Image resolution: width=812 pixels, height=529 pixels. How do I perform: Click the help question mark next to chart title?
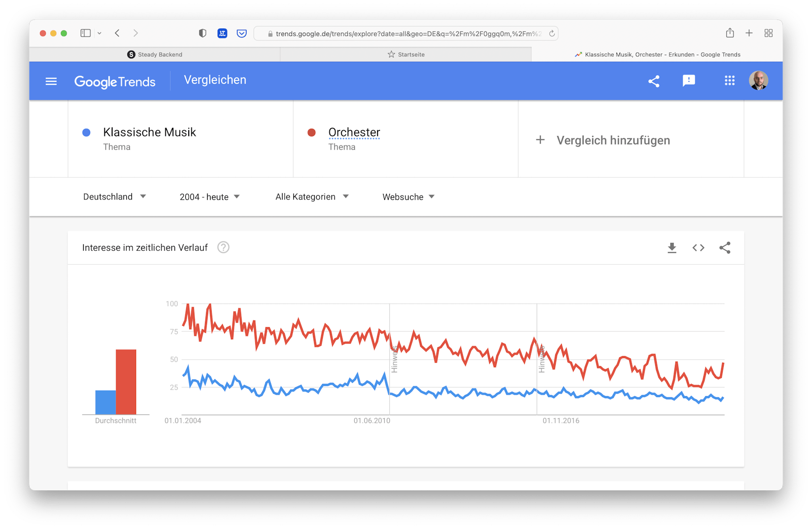coord(223,248)
